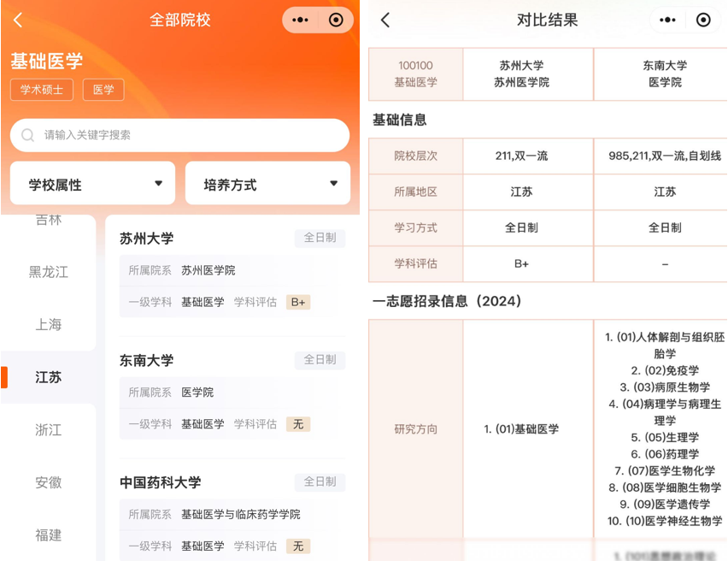Tap back arrow on 对比结果 header
The height and width of the screenshot is (561, 728).
pos(385,21)
